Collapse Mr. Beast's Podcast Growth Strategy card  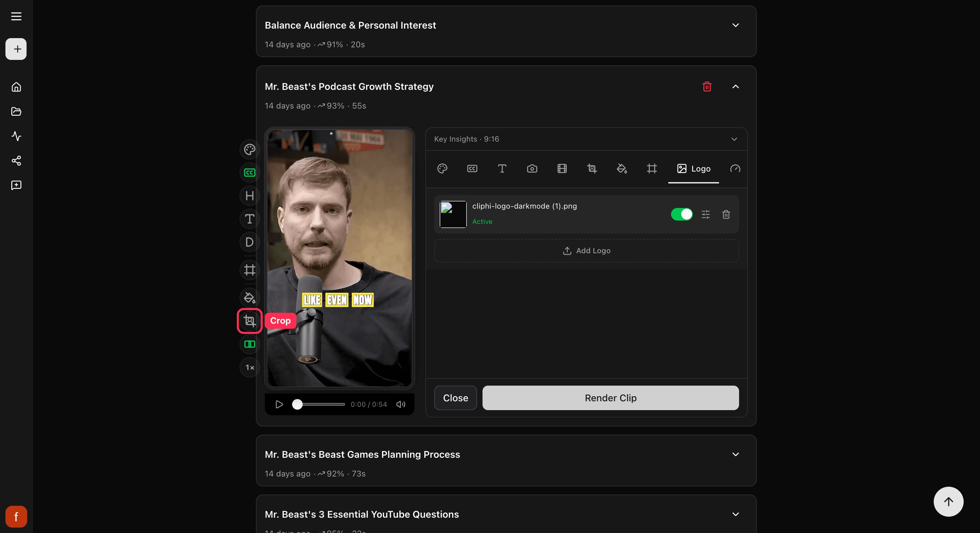pos(735,86)
